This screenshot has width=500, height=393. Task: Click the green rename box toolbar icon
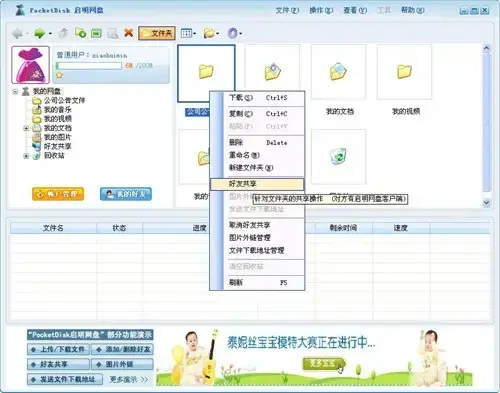pyautogui.click(x=96, y=33)
